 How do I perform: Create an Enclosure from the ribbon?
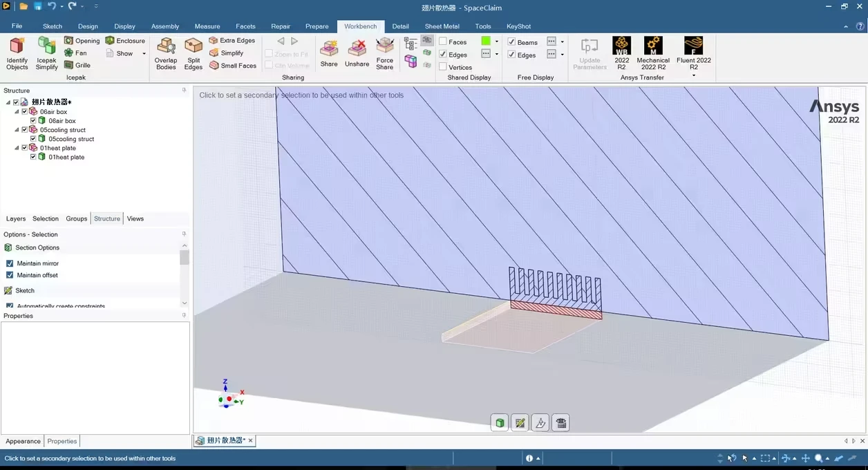125,41
